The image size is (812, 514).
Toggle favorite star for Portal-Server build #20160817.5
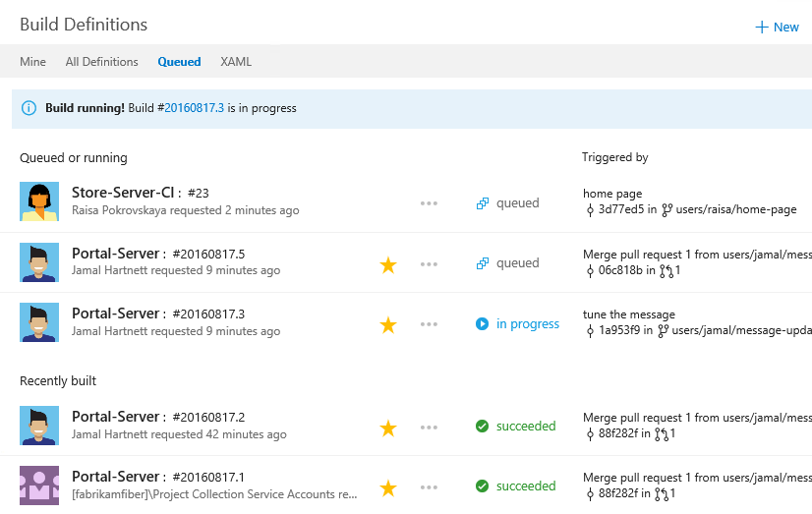388,264
